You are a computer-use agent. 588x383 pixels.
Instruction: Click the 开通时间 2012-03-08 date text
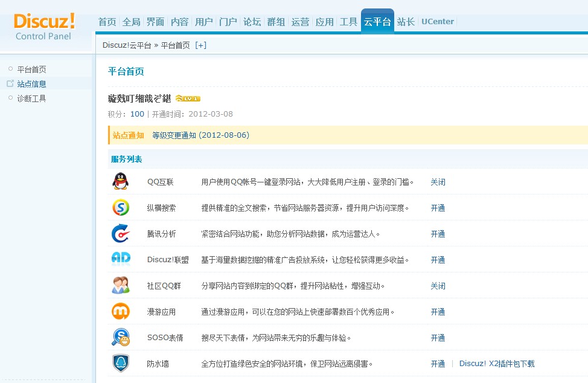[x=210, y=114]
